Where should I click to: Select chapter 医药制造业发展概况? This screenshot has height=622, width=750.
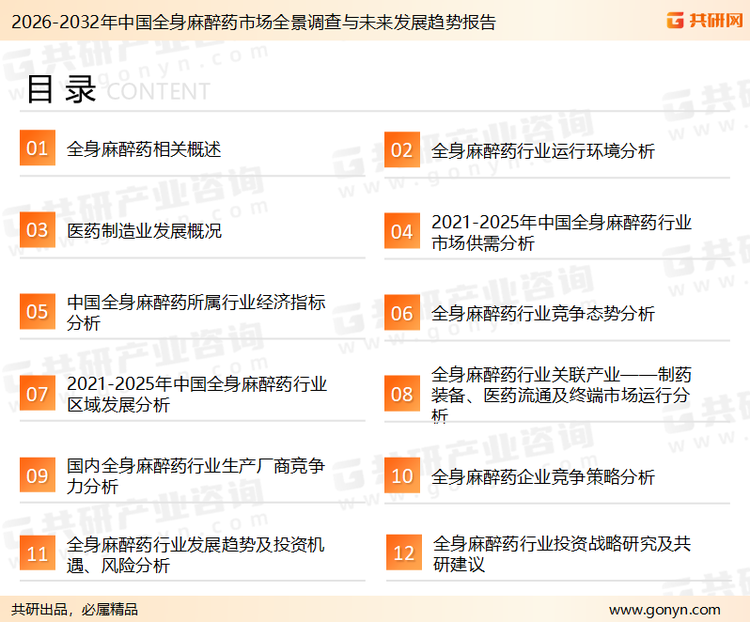[144, 231]
